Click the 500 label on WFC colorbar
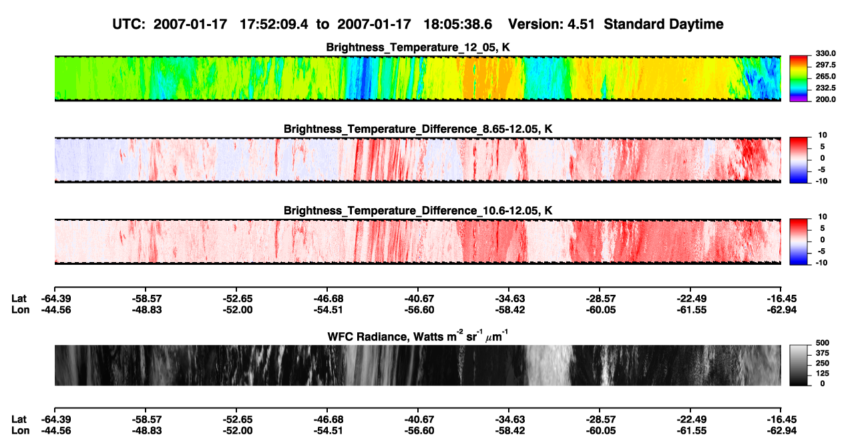This screenshot has height=445, width=868. (x=822, y=343)
